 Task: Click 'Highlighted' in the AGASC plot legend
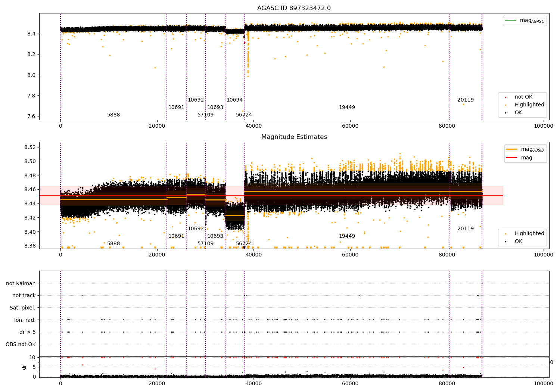529,105
